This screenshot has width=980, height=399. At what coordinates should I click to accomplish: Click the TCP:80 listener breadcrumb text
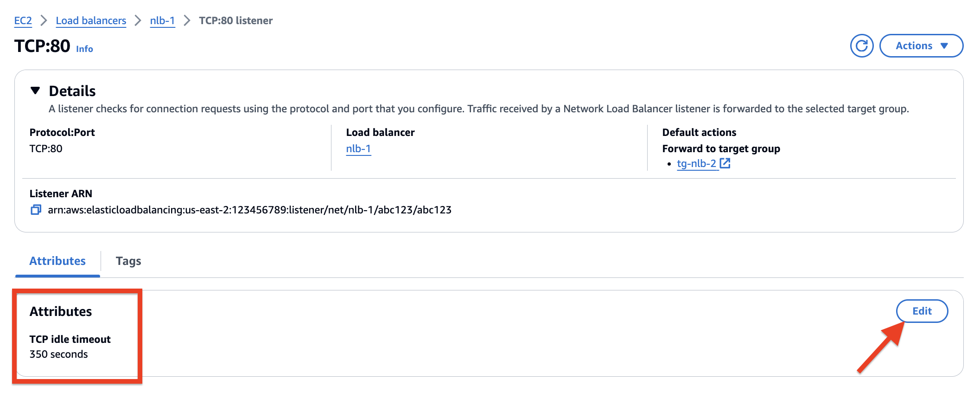[235, 21]
